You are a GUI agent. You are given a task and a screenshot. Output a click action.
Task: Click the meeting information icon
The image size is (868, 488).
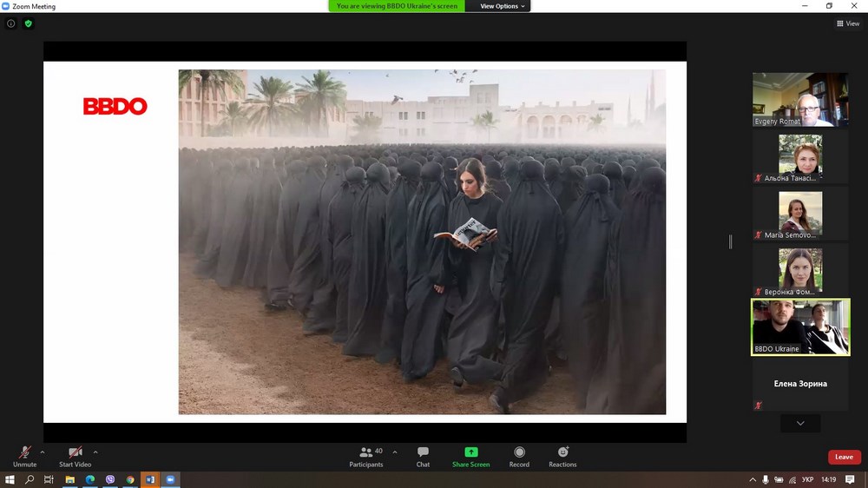11,23
